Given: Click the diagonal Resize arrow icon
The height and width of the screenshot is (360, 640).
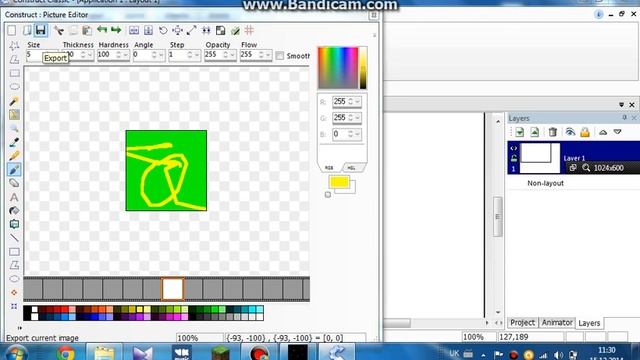Looking at the screenshot, I should click(191, 30).
